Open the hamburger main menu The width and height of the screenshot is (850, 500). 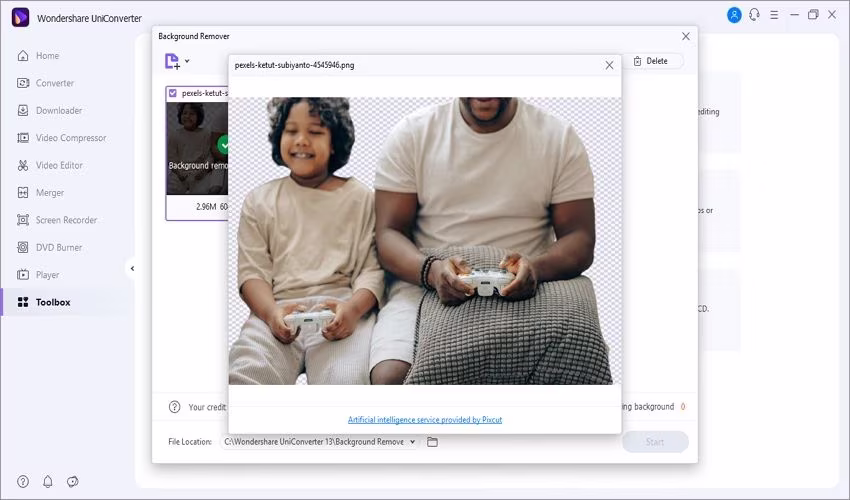click(774, 15)
